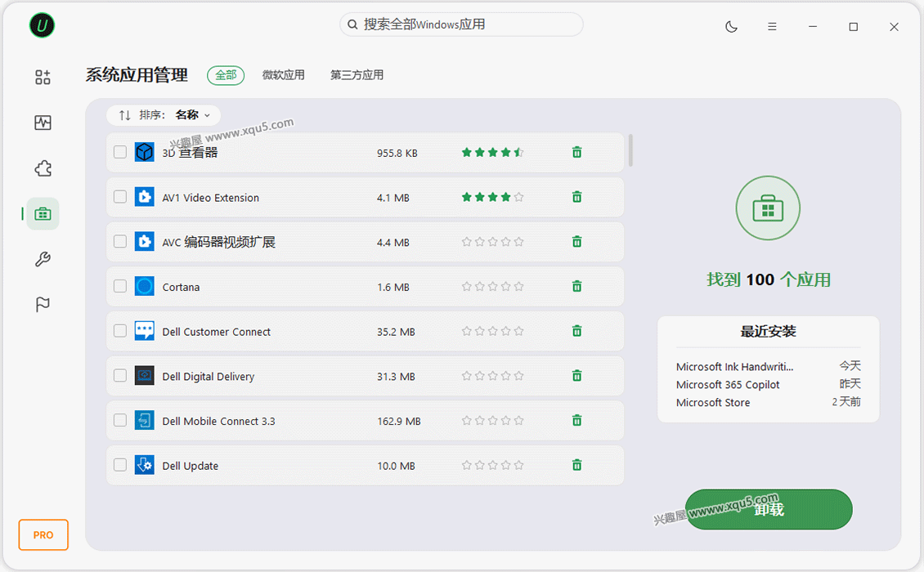Check the AV1 Video Extension checkbox
The height and width of the screenshot is (572, 924).
click(120, 197)
